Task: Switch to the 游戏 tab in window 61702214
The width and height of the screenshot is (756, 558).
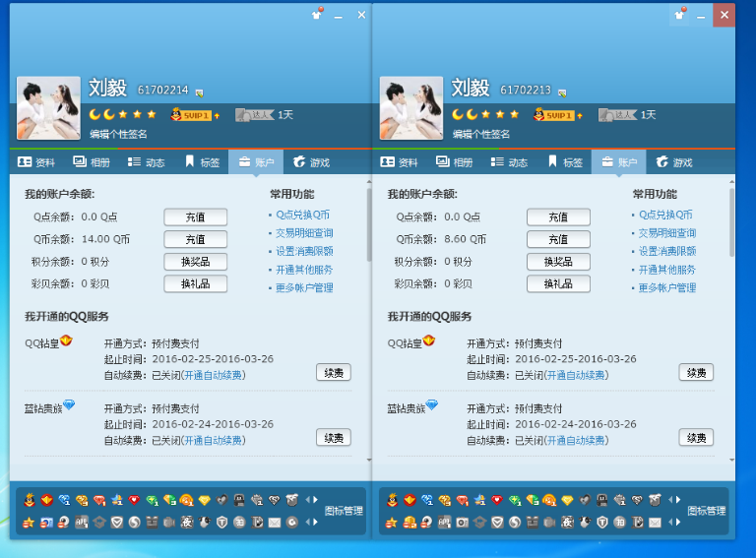Action: (x=311, y=162)
